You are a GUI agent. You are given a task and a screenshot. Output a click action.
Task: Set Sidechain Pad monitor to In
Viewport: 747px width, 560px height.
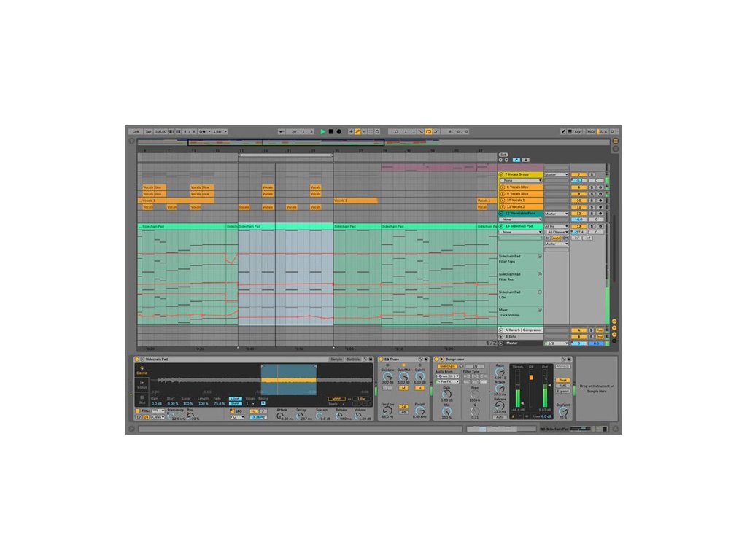pos(548,238)
